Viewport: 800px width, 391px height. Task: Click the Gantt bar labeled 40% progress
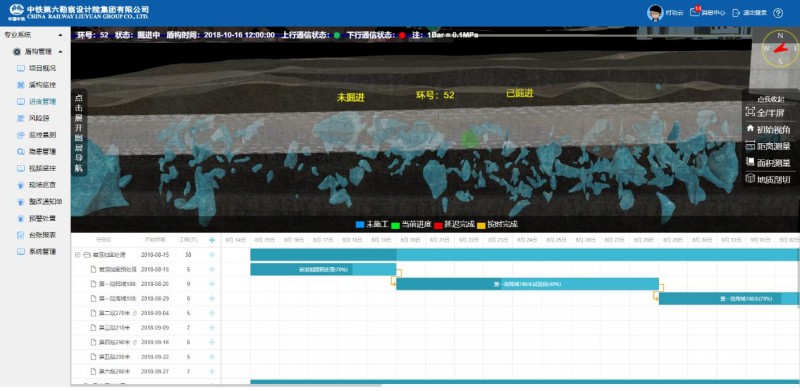tap(527, 284)
